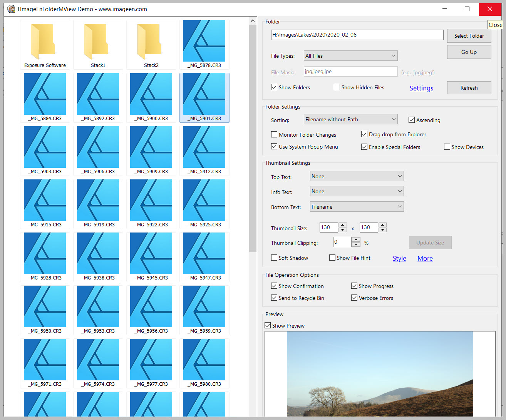
Task: Open the Sorting dropdown
Action: (x=350, y=119)
